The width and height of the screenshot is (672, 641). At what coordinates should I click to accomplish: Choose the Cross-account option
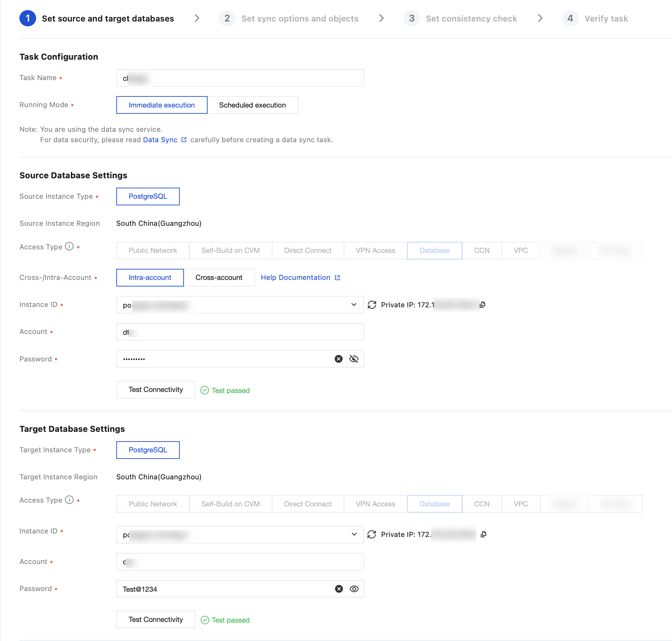pos(219,277)
